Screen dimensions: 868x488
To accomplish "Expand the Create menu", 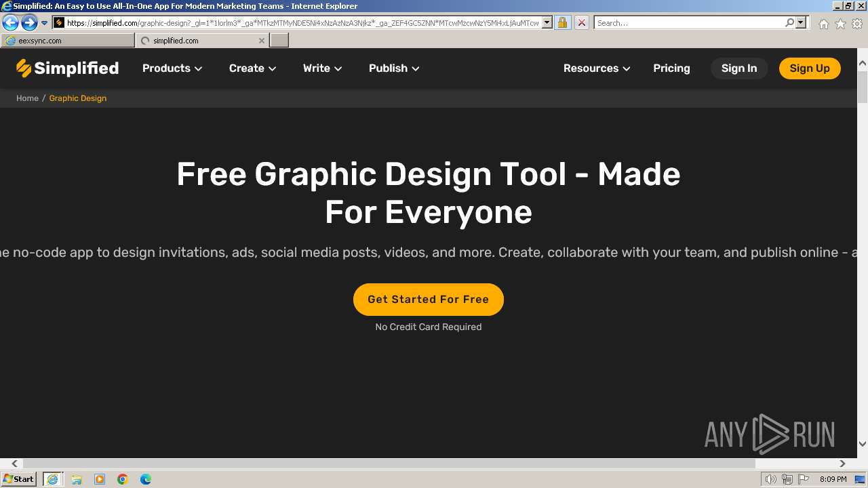I will [252, 68].
